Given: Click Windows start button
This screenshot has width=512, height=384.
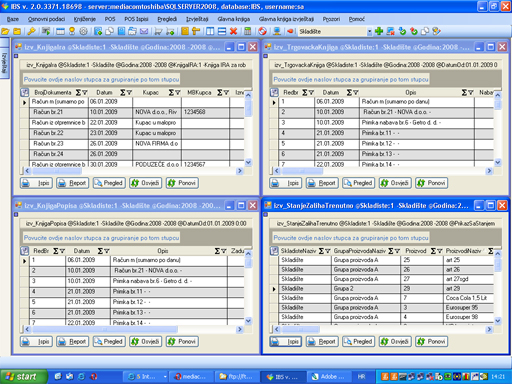Looking at the screenshot, I should pos(23,377).
